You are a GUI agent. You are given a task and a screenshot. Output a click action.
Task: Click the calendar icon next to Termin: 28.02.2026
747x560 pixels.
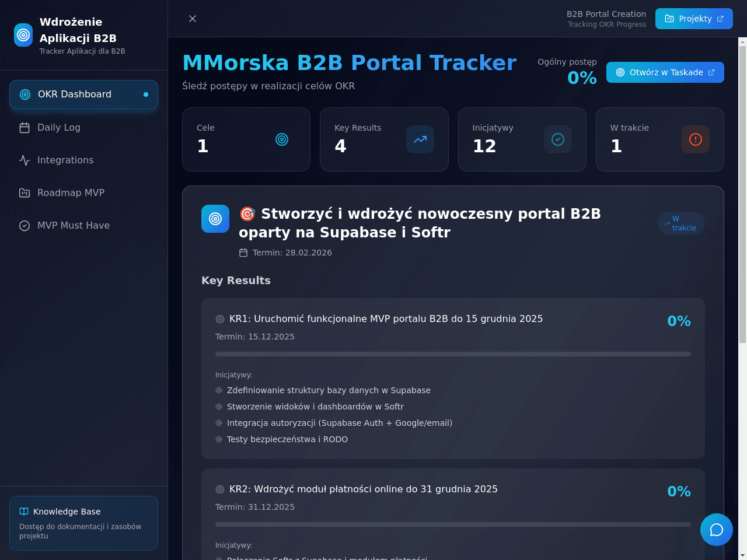[243, 253]
